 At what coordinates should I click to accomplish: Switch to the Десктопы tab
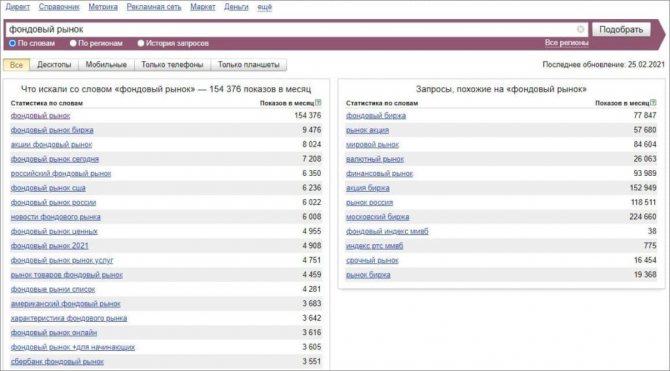(x=54, y=65)
